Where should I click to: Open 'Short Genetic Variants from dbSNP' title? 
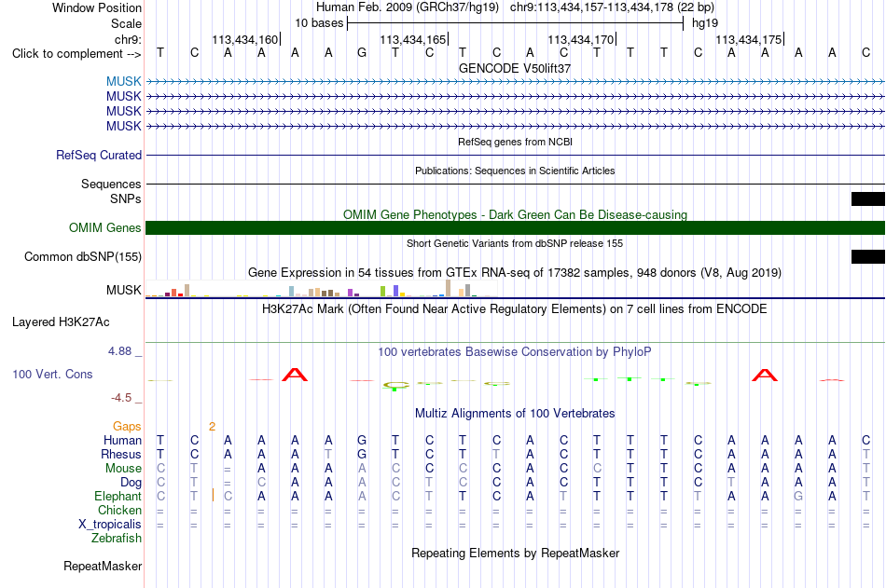click(515, 243)
